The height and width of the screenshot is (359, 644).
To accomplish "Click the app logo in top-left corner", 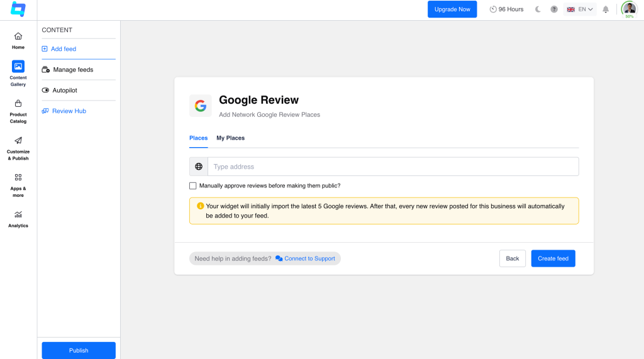I will coord(18,9).
